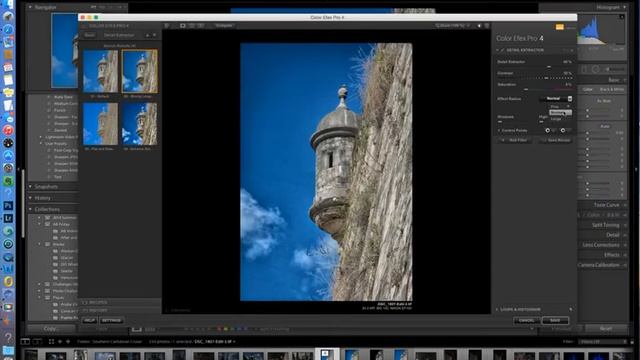The image size is (640, 360).
Task: Collapse Lightroom History panel
Action: [31, 198]
